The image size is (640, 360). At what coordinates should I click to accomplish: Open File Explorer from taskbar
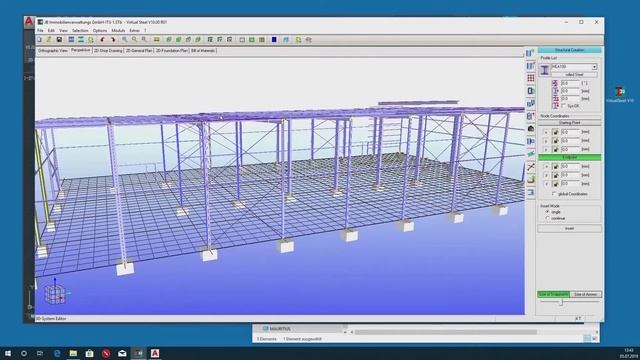point(73,353)
